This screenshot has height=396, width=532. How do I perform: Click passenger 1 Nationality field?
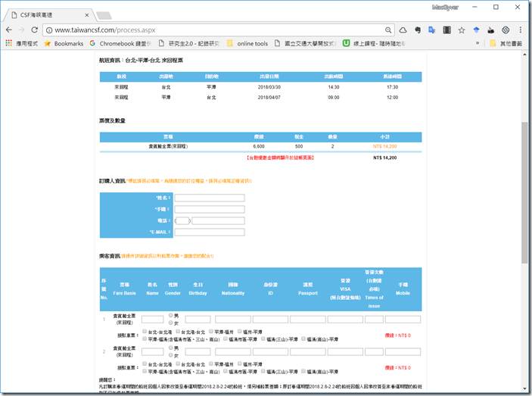(x=233, y=320)
